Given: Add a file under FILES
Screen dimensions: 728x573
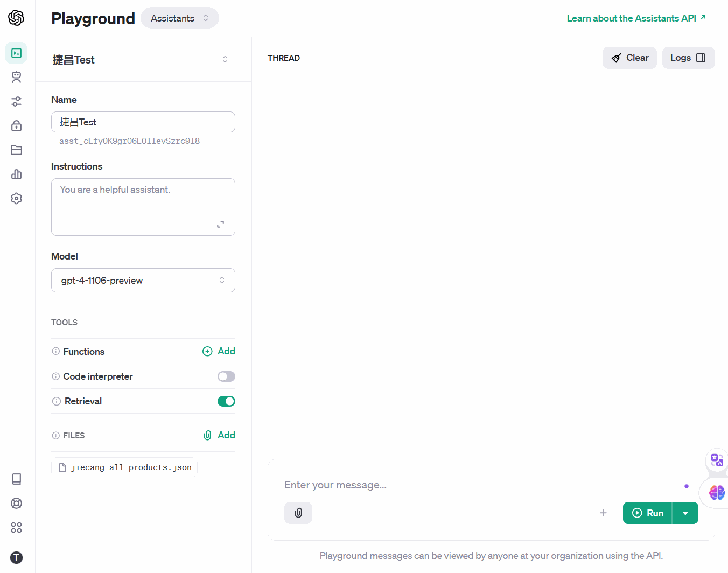Looking at the screenshot, I should 219,435.
